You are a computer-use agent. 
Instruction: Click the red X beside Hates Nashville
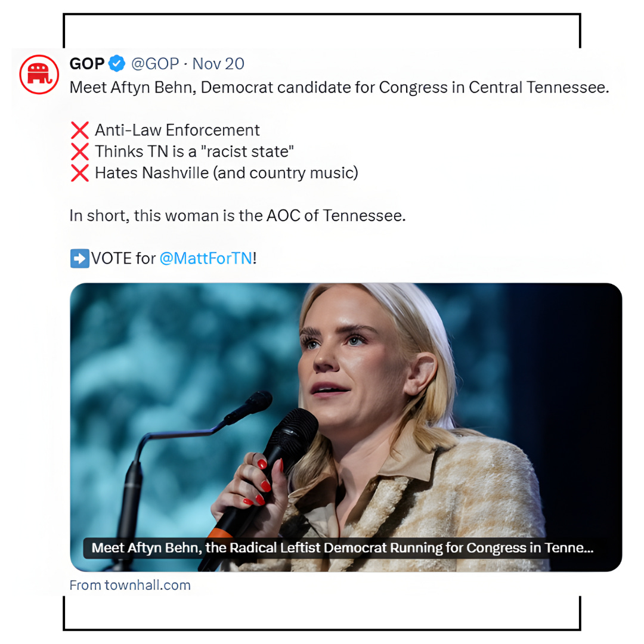pyautogui.click(x=80, y=173)
